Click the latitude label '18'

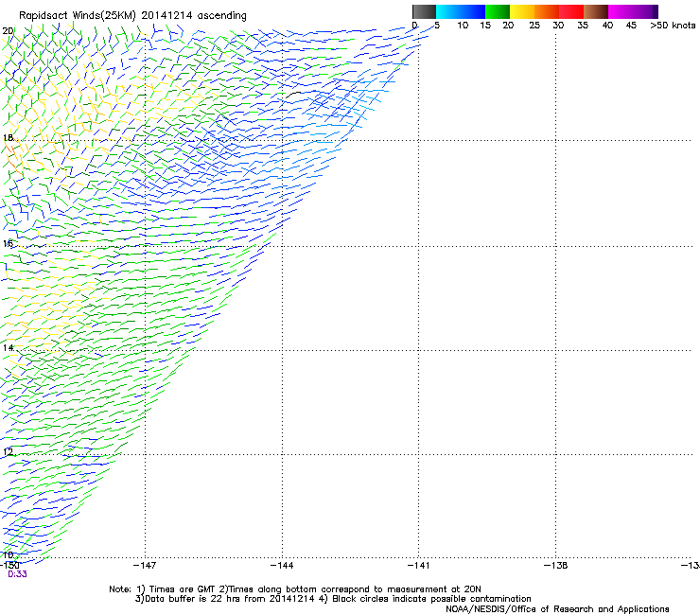8,137
